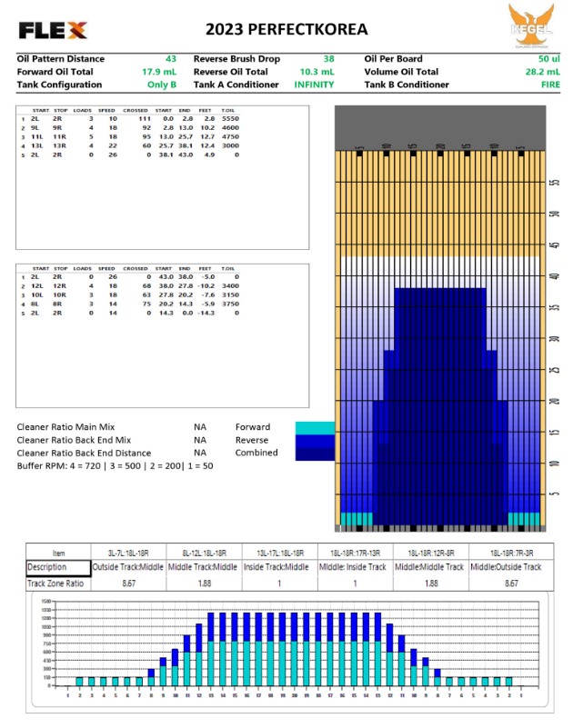Click the "Forward" legend label
573x728 pixels.
click(x=252, y=427)
